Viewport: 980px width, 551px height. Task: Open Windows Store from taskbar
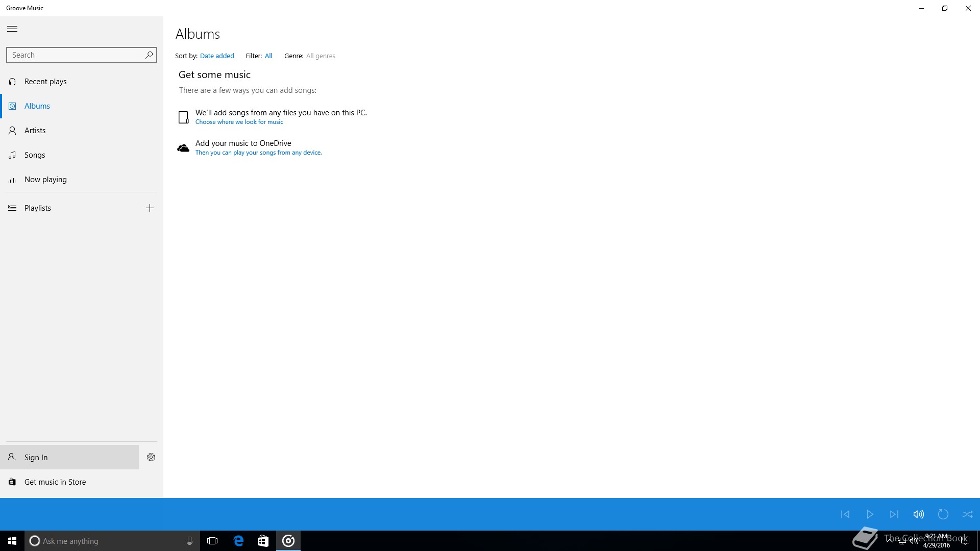pos(263,541)
